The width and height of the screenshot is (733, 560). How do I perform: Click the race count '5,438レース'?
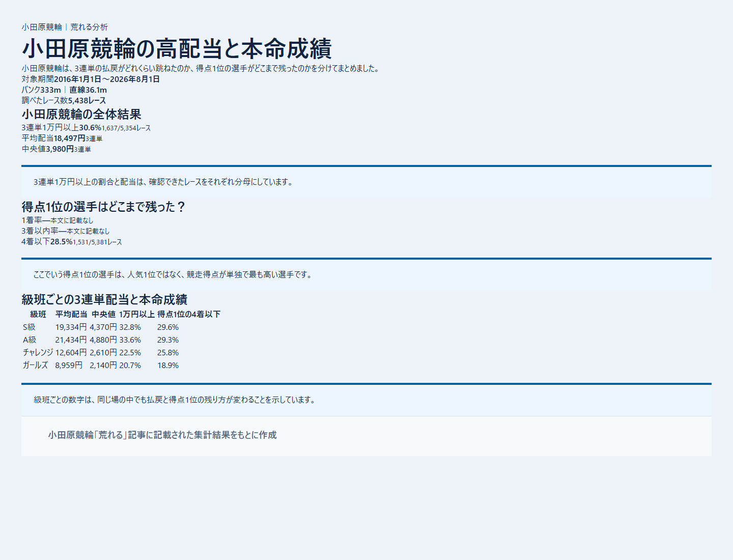87,100
